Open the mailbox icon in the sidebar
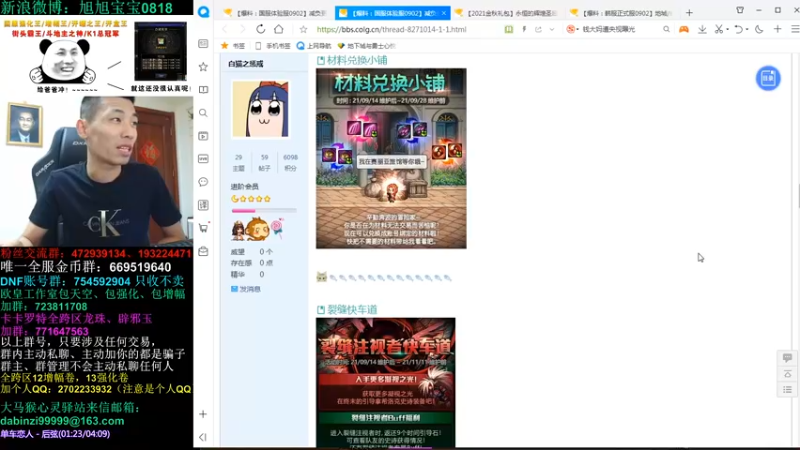 [203, 251]
